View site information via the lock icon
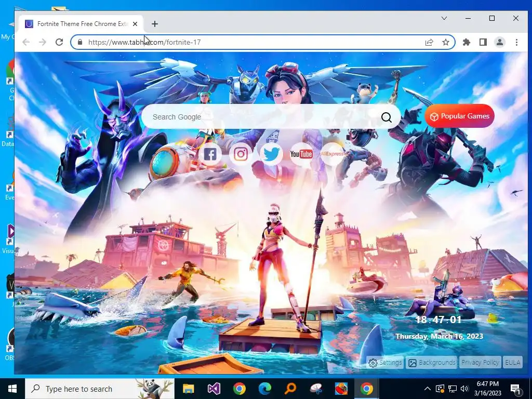The image size is (532, 399). (x=80, y=42)
